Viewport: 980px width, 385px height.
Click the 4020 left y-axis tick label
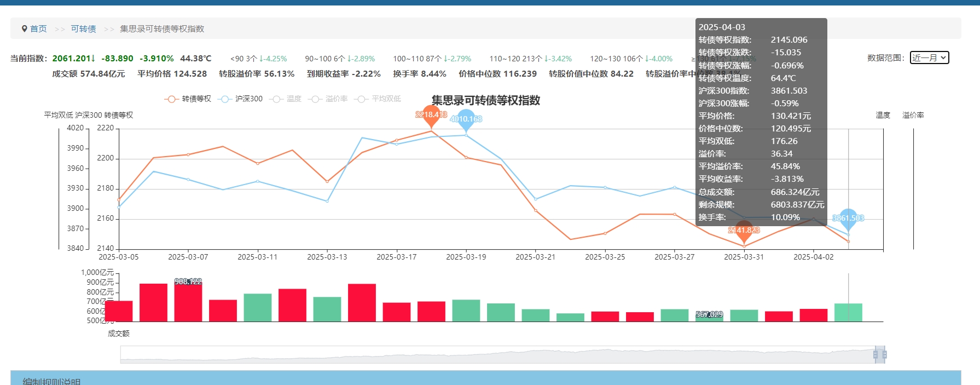[76, 128]
